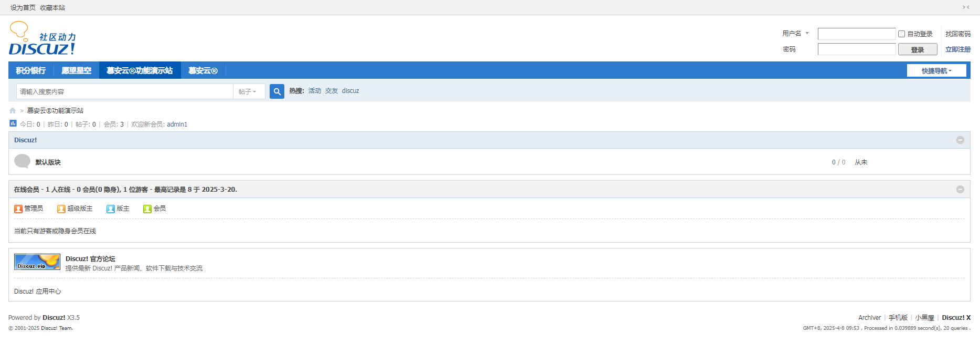Click the 会员 green user icon
Image resolution: width=980 pixels, height=354 pixels.
(x=147, y=209)
